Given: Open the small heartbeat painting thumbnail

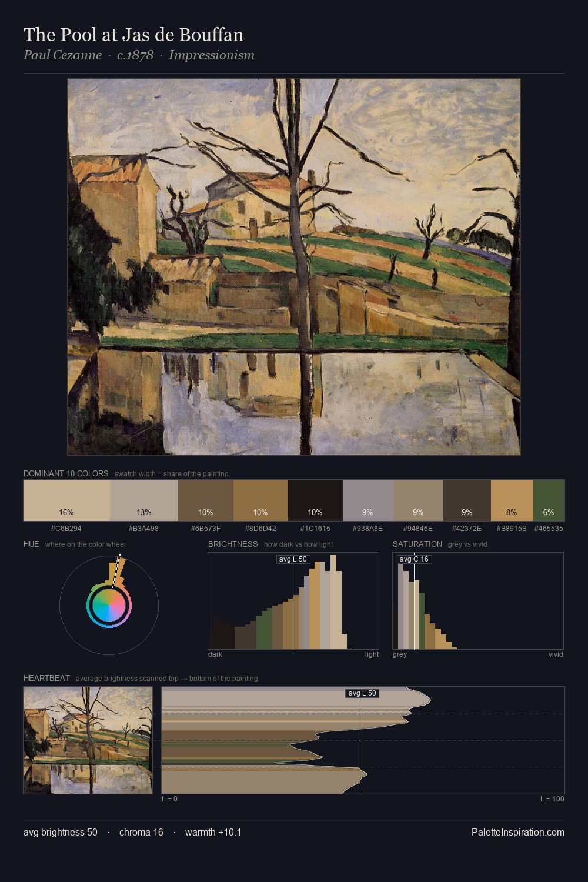Looking at the screenshot, I should [88, 740].
